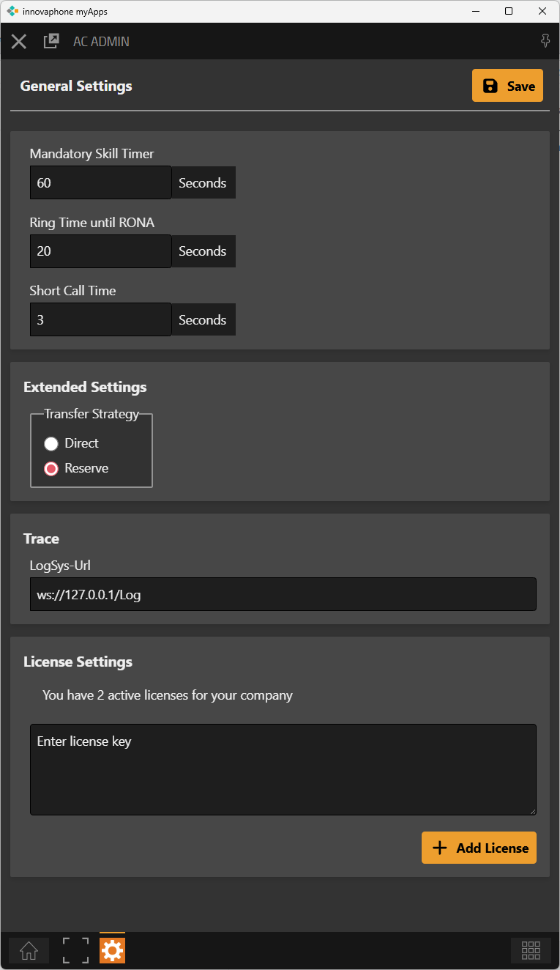Maximize the myApps window
The height and width of the screenshot is (970, 560).
tap(509, 11)
